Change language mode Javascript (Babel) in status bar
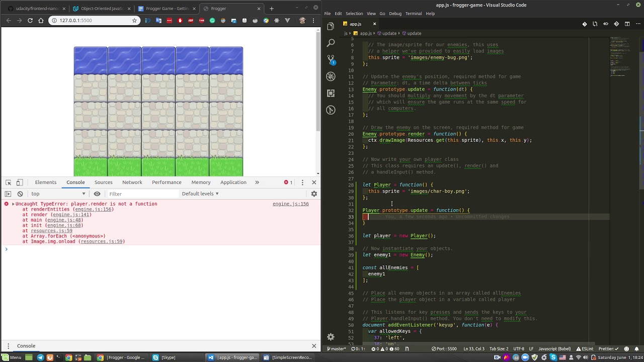644x362 pixels. (x=553, y=349)
